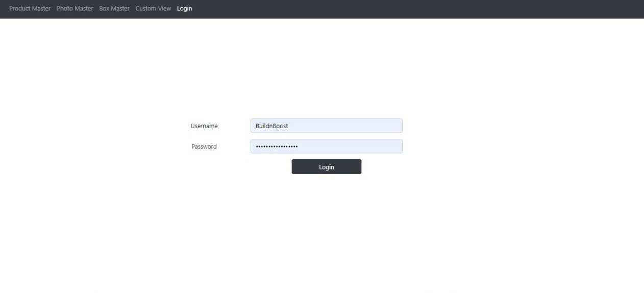Click the dark Login submit button
644x293 pixels.
pyautogui.click(x=327, y=167)
